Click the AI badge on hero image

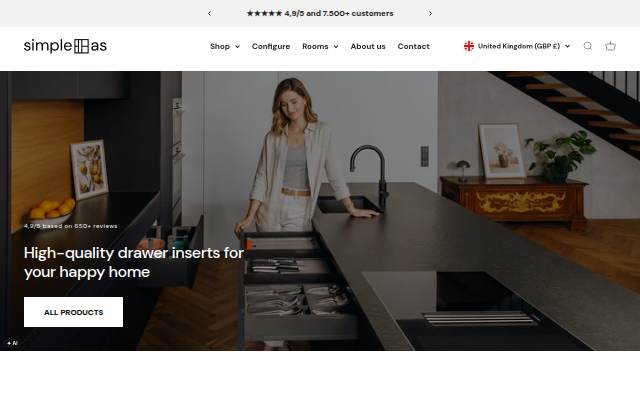12,343
